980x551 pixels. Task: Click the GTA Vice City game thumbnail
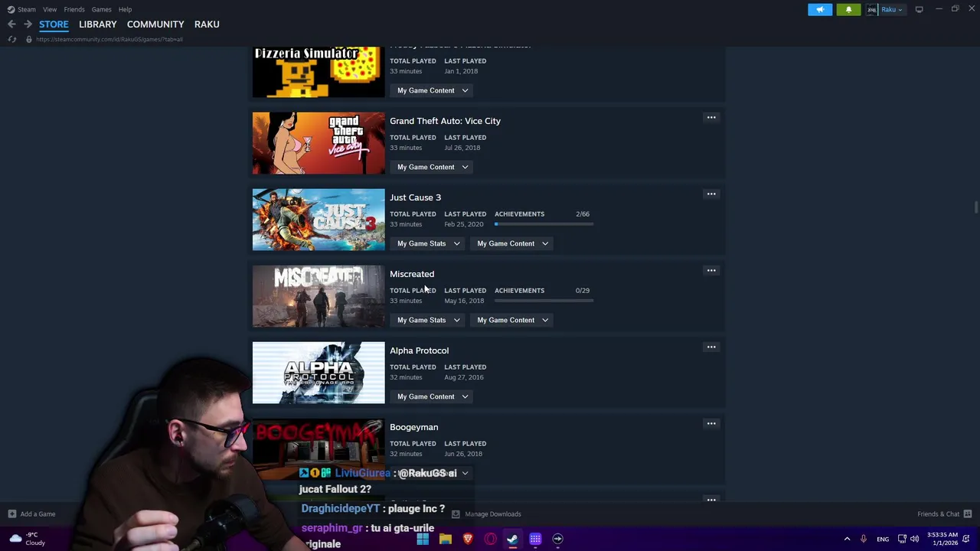(318, 143)
